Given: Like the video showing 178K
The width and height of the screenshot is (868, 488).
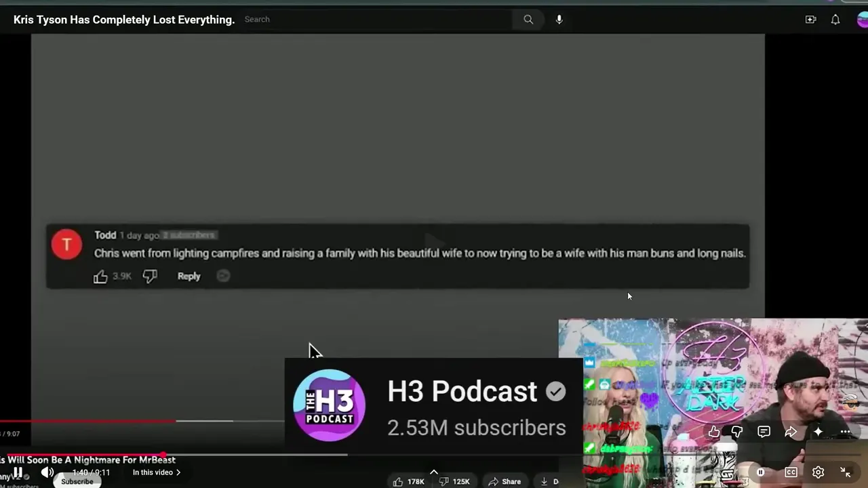Looking at the screenshot, I should (409, 481).
